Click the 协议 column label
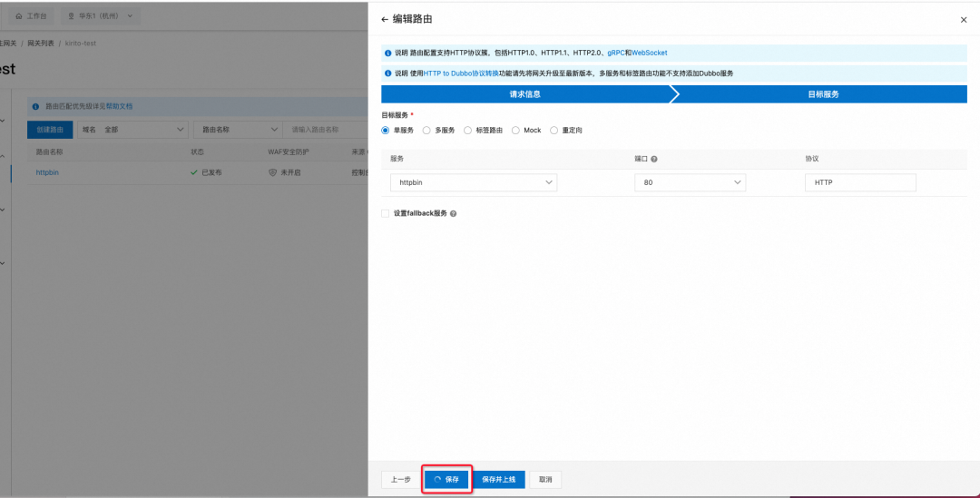 pyautogui.click(x=812, y=159)
